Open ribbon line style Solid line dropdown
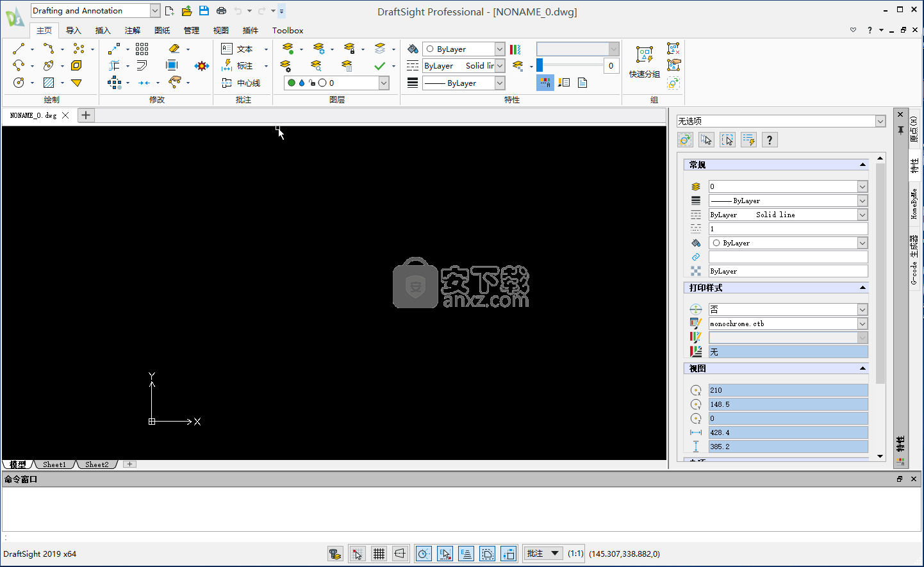The width and height of the screenshot is (924, 567). pyautogui.click(x=500, y=65)
